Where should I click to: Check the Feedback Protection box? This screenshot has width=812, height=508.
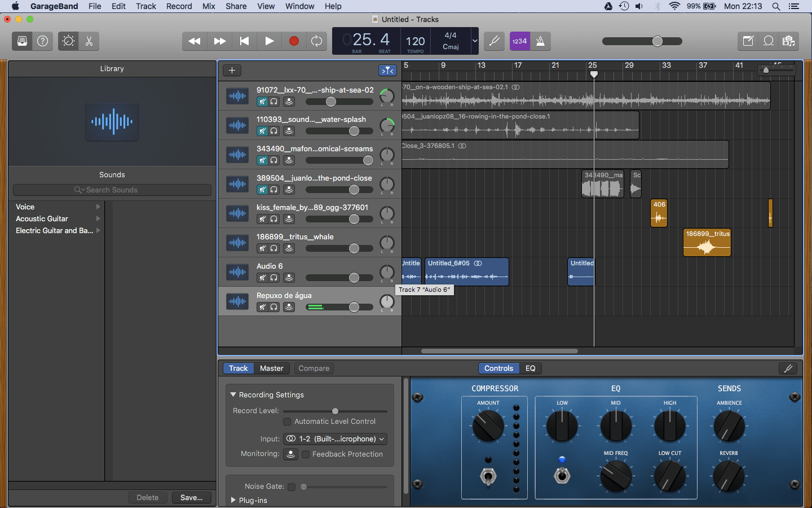click(306, 454)
